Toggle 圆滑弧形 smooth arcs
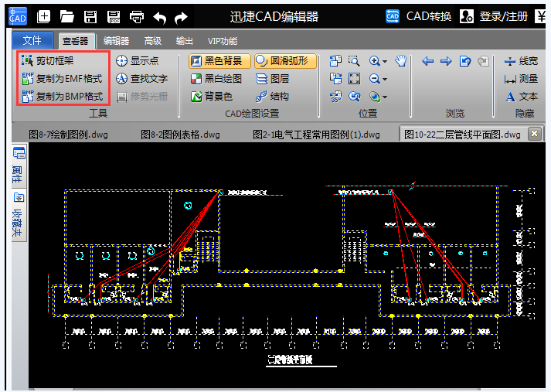The width and height of the screenshot is (551, 392). point(285,61)
